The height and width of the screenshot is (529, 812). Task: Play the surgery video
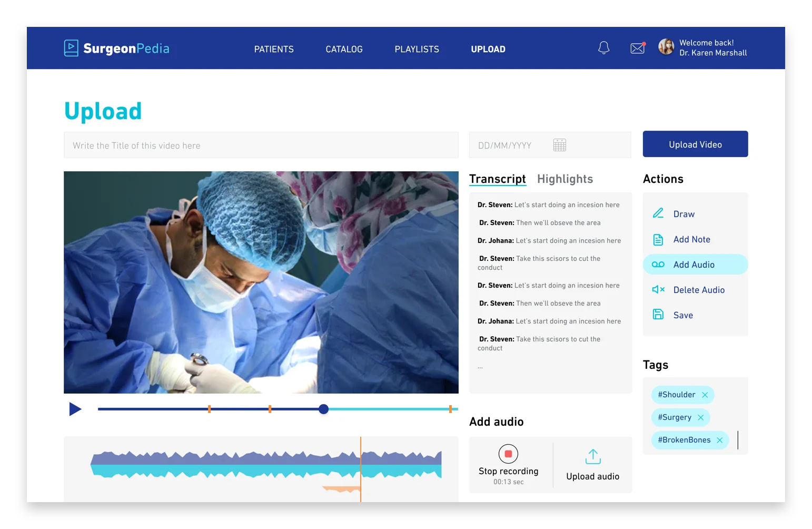75,409
